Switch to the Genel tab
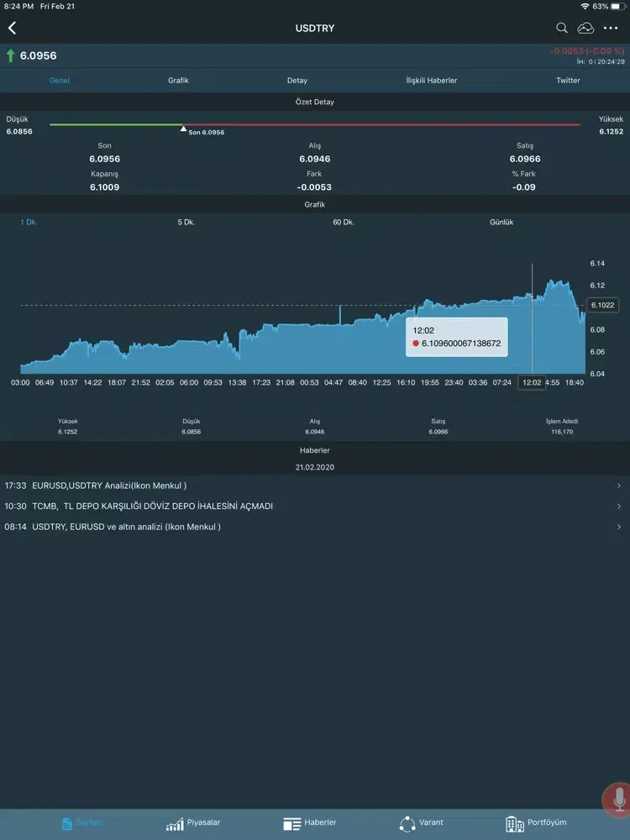This screenshot has width=630, height=840. pyautogui.click(x=60, y=81)
